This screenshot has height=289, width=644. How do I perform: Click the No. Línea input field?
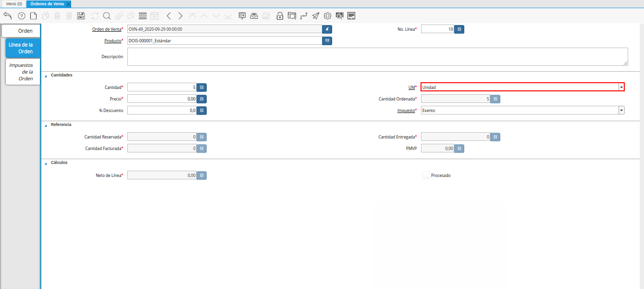[437, 29]
